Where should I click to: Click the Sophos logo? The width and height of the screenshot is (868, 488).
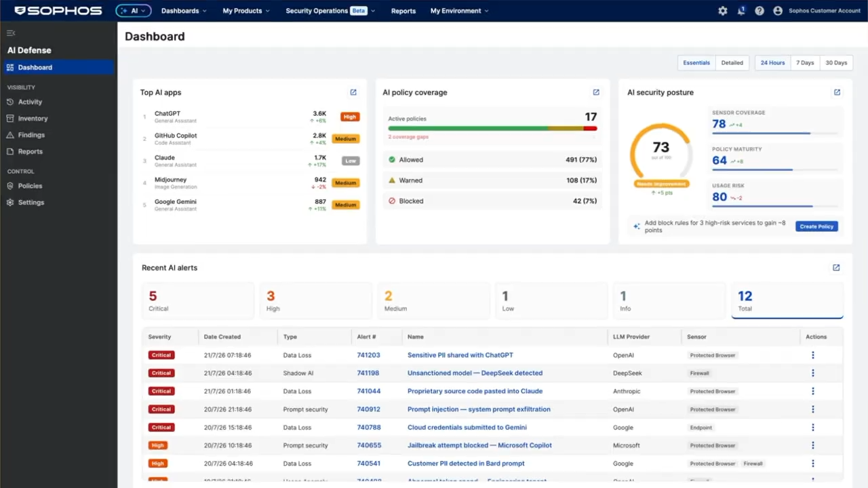pos(58,11)
